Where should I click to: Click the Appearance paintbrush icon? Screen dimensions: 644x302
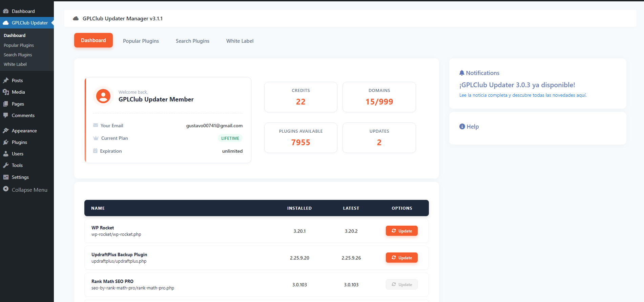point(6,131)
